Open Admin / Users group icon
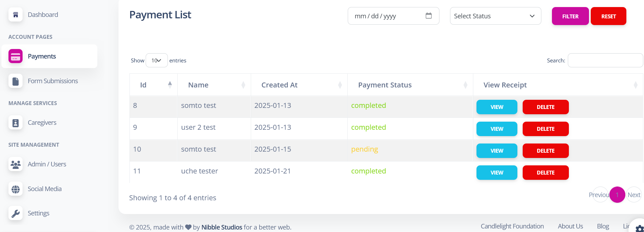This screenshot has height=232, width=644. [x=16, y=164]
